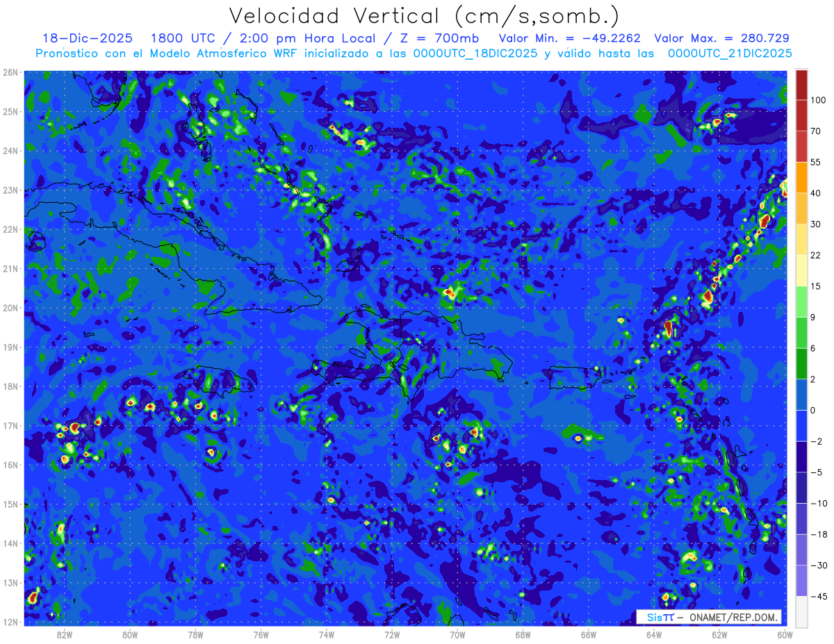The height and width of the screenshot is (644, 834).
Task: Click the colorbar value label '100'
Action: click(818, 100)
